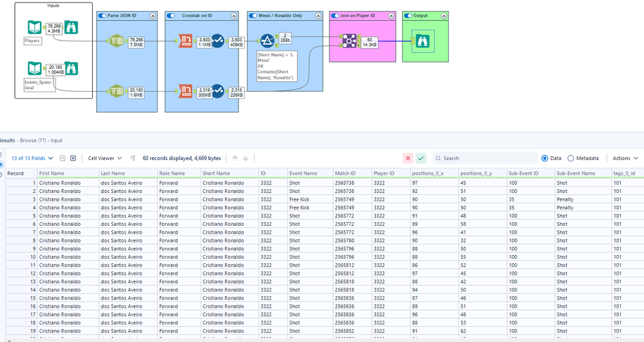Click the magnifier icon in Search box
The height and width of the screenshot is (342, 644).
(x=438, y=158)
